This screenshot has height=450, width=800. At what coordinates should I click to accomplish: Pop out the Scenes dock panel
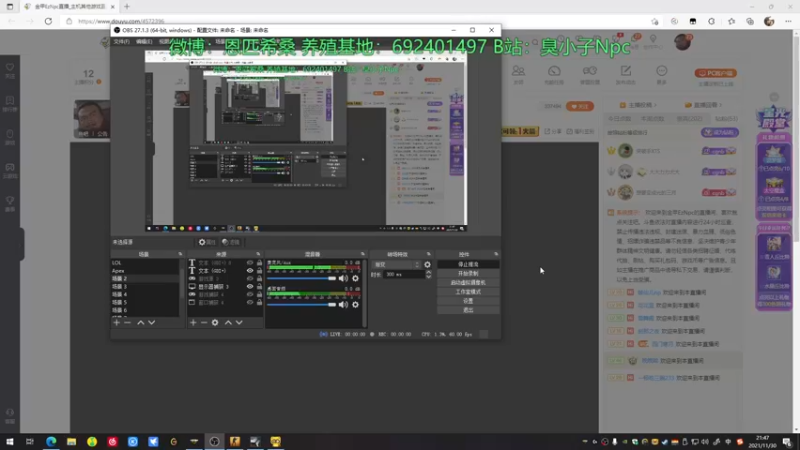click(180, 254)
